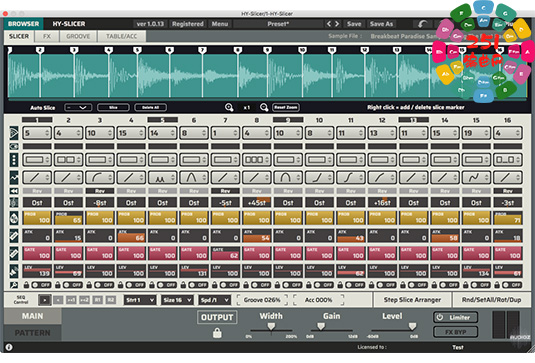This screenshot has width=535, height=363.
Task: Switch to the FX tab
Action: [47, 36]
